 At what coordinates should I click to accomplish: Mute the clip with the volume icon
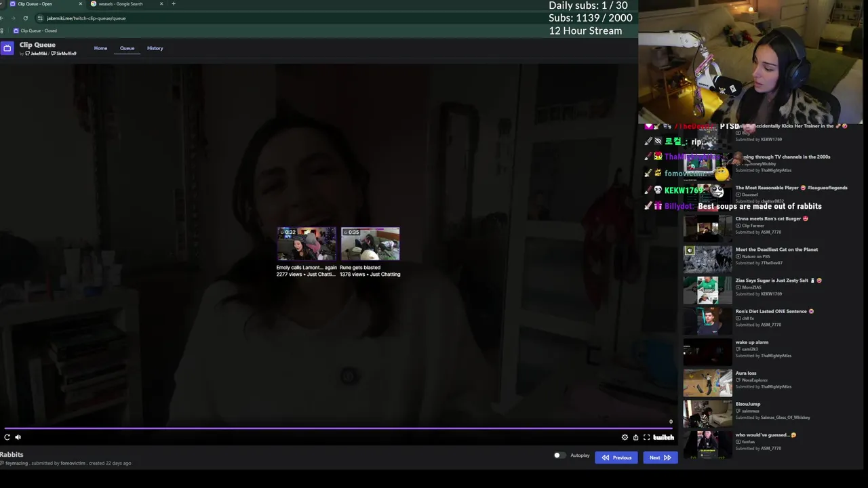coord(18,437)
